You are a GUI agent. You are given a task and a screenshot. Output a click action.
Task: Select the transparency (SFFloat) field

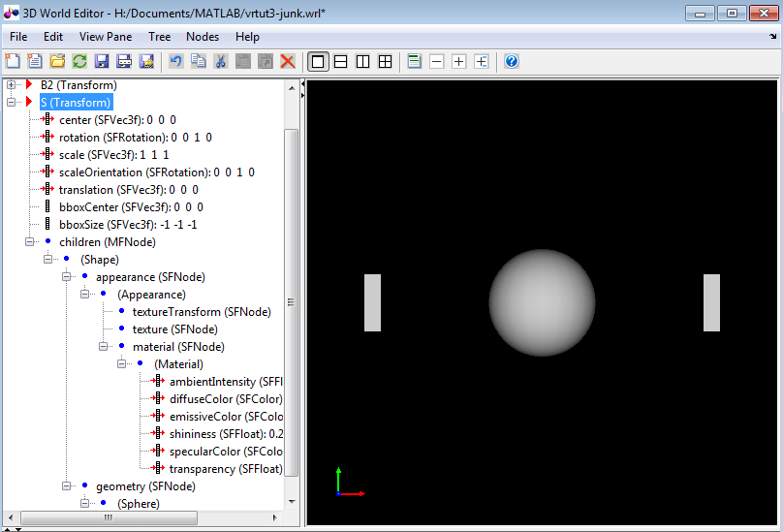(x=226, y=469)
